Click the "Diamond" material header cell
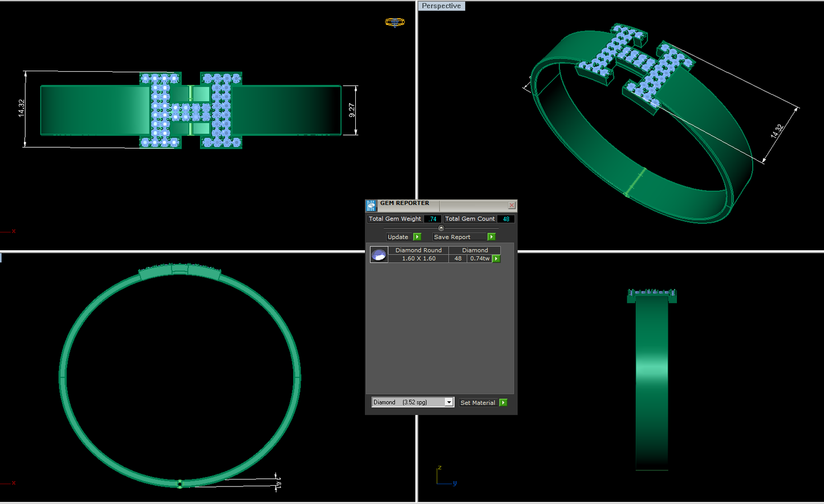This screenshot has height=504, width=824. pos(475,250)
